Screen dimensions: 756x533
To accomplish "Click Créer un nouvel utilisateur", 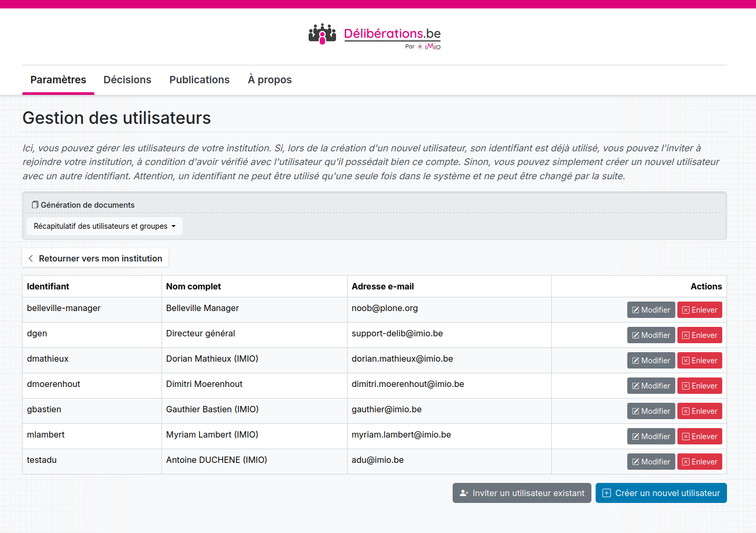I will coord(661,493).
